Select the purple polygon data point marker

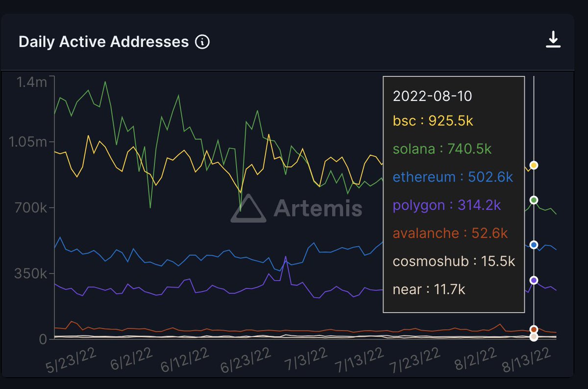534,280
